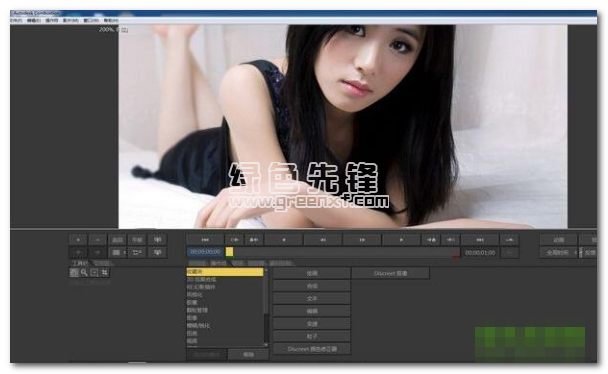Screen dimensions: 608x374
Task: Click the Discreet color corrector button
Action: coord(312,349)
